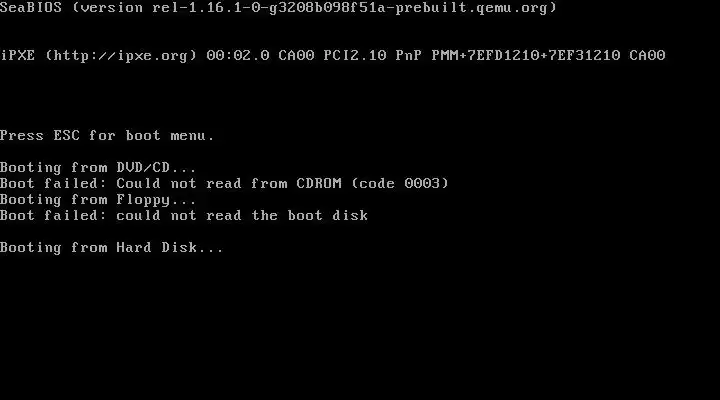
Task: Click the 'Press ESC for boot menu' line
Action: point(107,136)
